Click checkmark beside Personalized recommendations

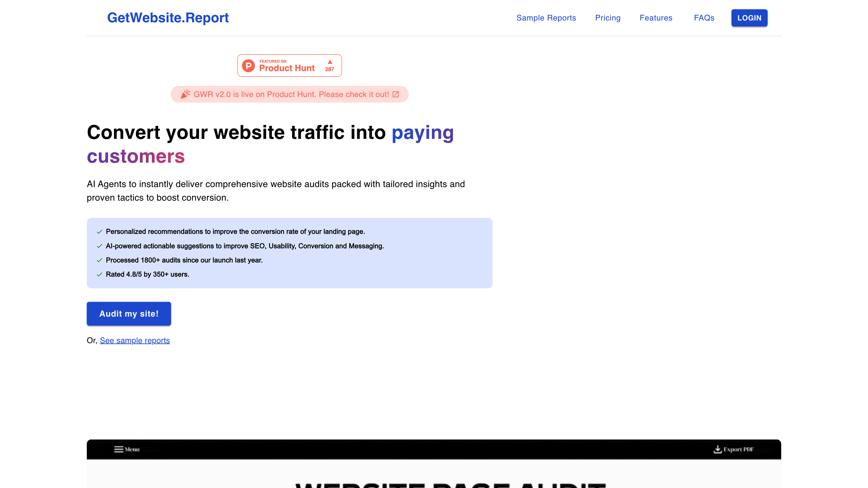(x=99, y=232)
